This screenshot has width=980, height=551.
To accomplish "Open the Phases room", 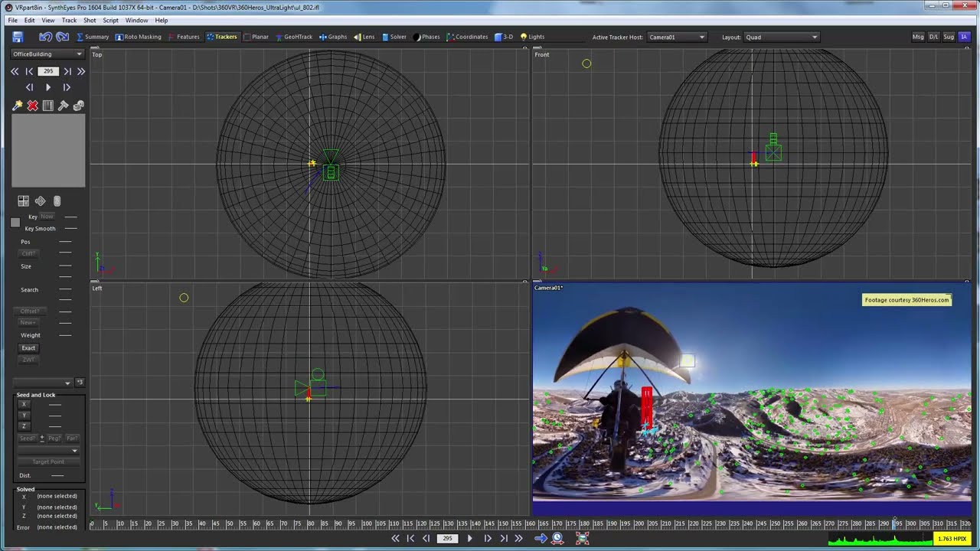I will point(426,37).
